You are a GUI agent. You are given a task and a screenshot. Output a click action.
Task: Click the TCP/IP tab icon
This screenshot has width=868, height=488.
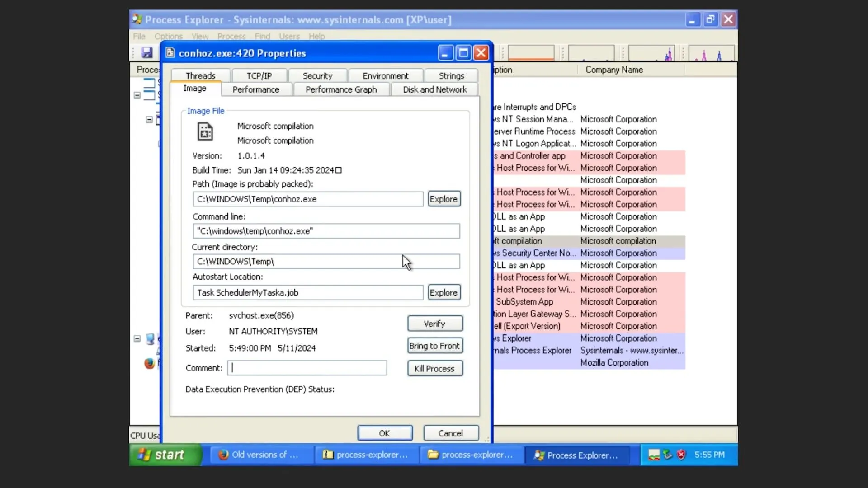(259, 75)
